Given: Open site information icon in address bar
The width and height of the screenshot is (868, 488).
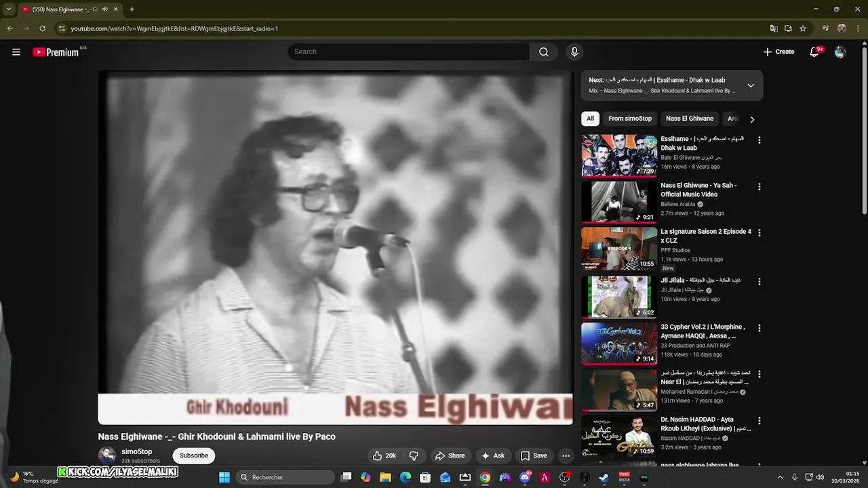Looking at the screenshot, I should tap(62, 28).
